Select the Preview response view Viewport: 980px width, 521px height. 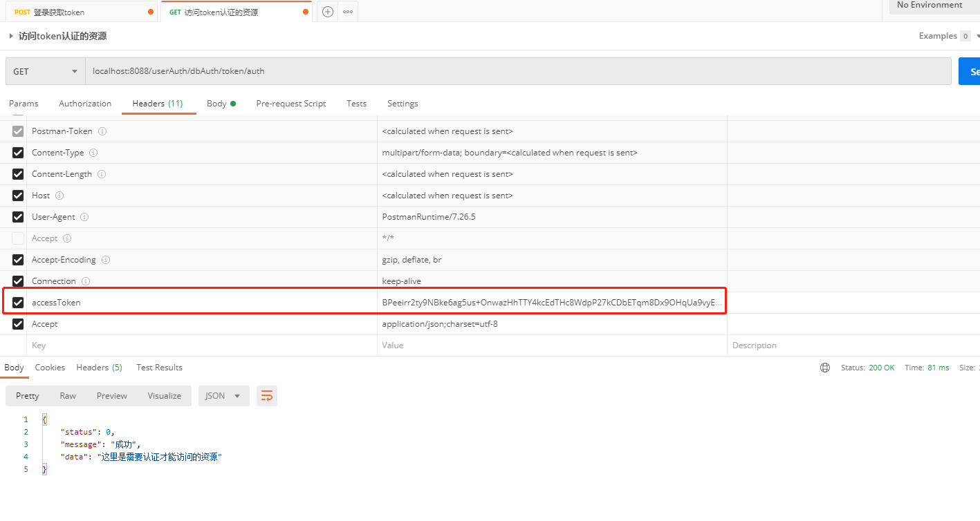112,396
